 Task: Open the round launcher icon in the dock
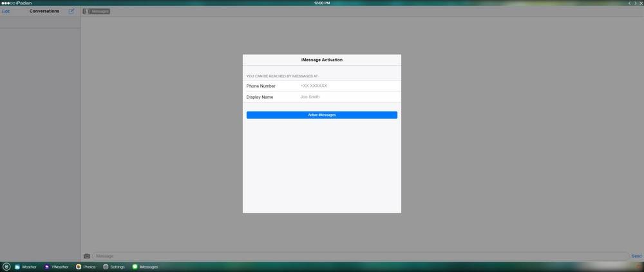[x=6, y=267]
